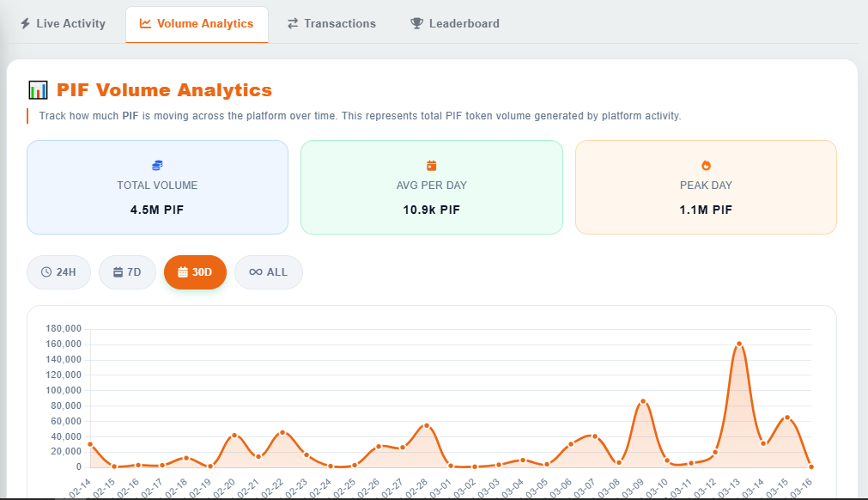Click the flame icon above Peak Day
Screen dimensions: 868x500
706,165
